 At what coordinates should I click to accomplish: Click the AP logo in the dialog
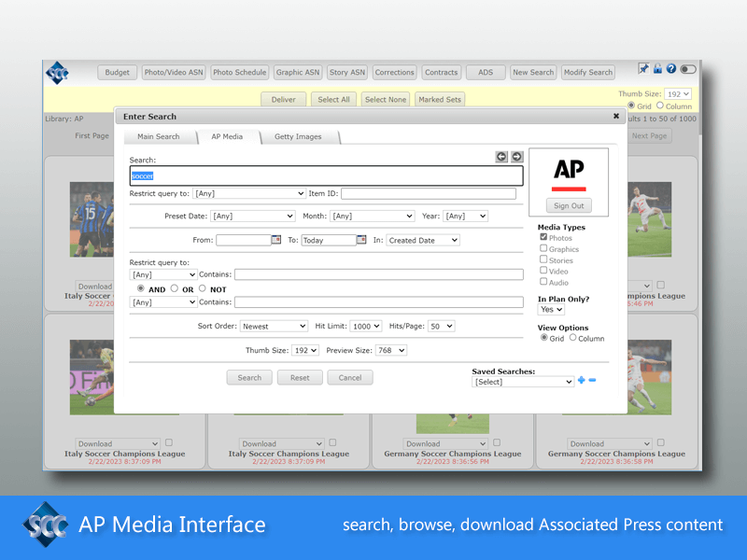click(569, 175)
